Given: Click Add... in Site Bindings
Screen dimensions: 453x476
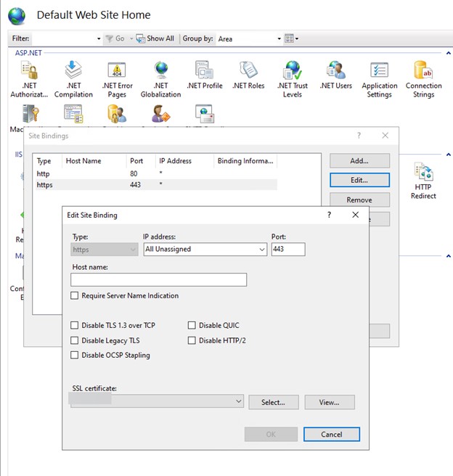Looking at the screenshot, I should 359,160.
